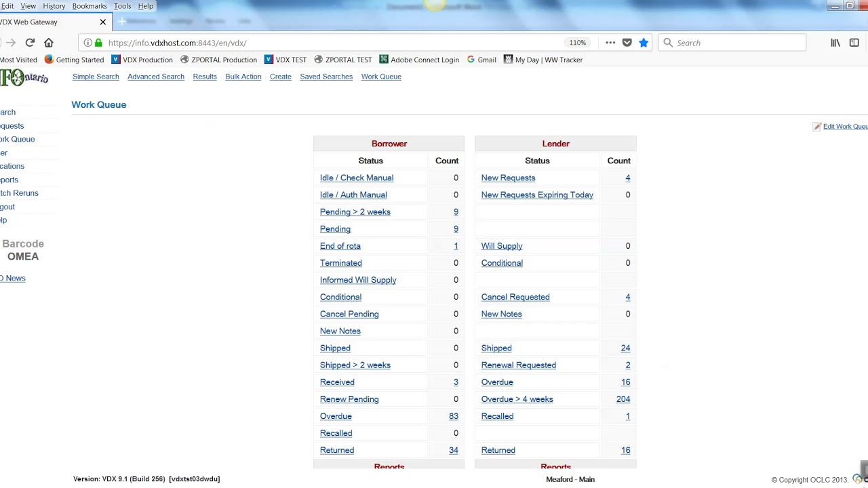Open the ZPORTAL TEST bookmark

point(342,60)
